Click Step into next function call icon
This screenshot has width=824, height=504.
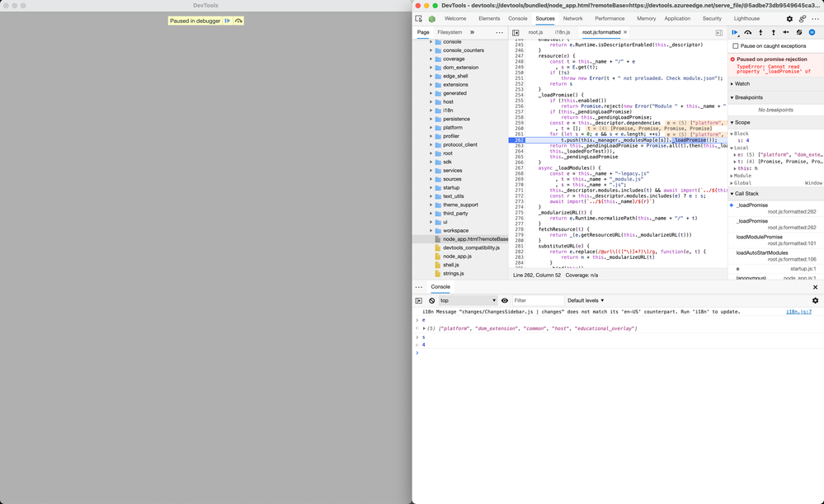[760, 33]
